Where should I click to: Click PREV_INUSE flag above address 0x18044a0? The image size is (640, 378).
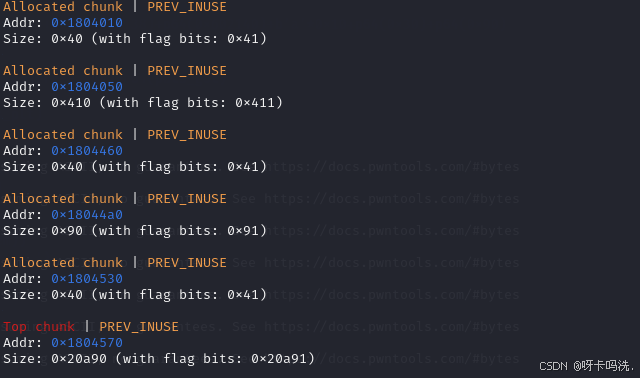pyautogui.click(x=187, y=199)
